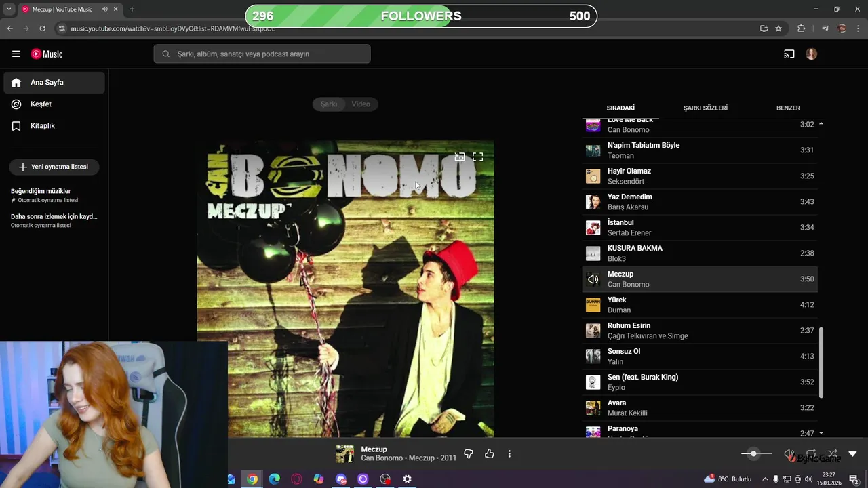The image size is (868, 488).
Task: Collapse the player page with down arrow
Action: click(x=852, y=453)
